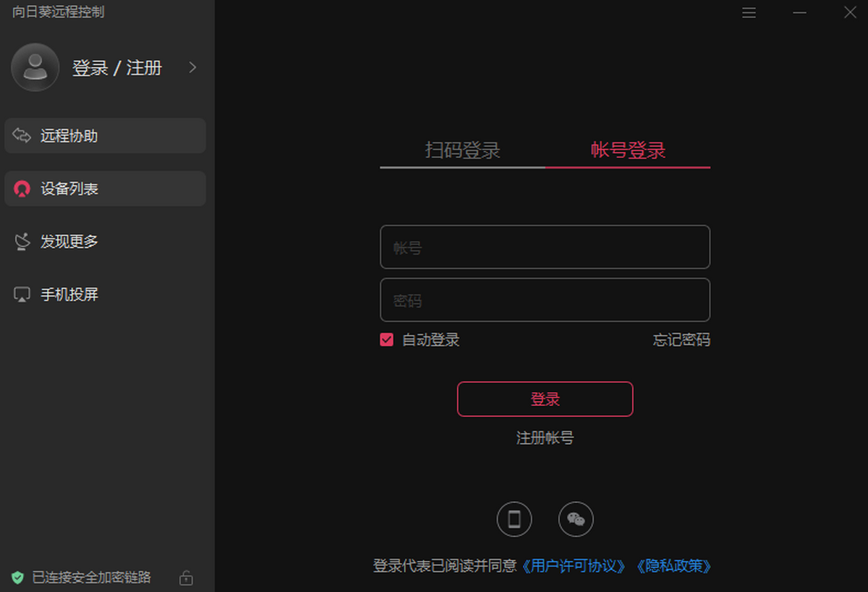Open the 《用户许可协议》 link
The height and width of the screenshot is (592, 868).
tap(575, 566)
